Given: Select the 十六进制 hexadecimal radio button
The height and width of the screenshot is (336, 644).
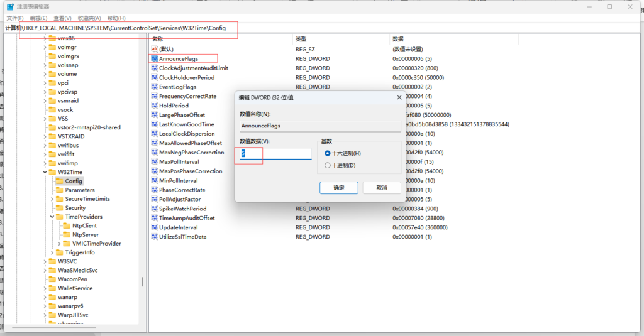Looking at the screenshot, I should coord(328,153).
